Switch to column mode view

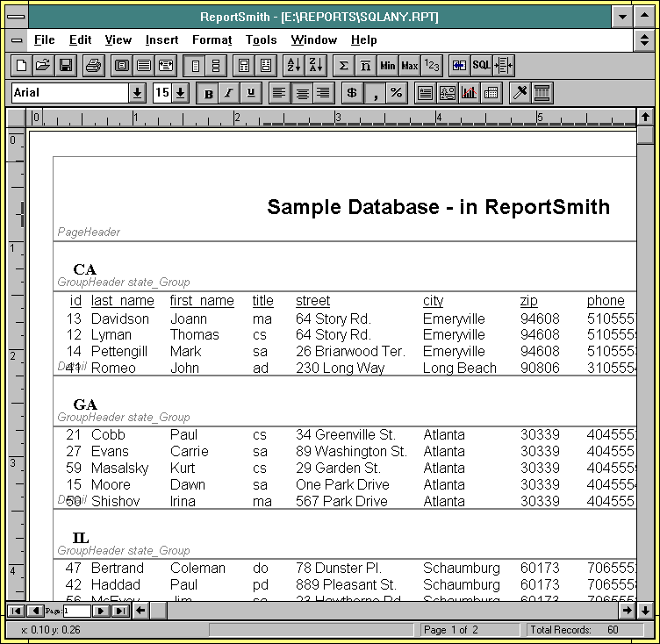click(x=195, y=66)
